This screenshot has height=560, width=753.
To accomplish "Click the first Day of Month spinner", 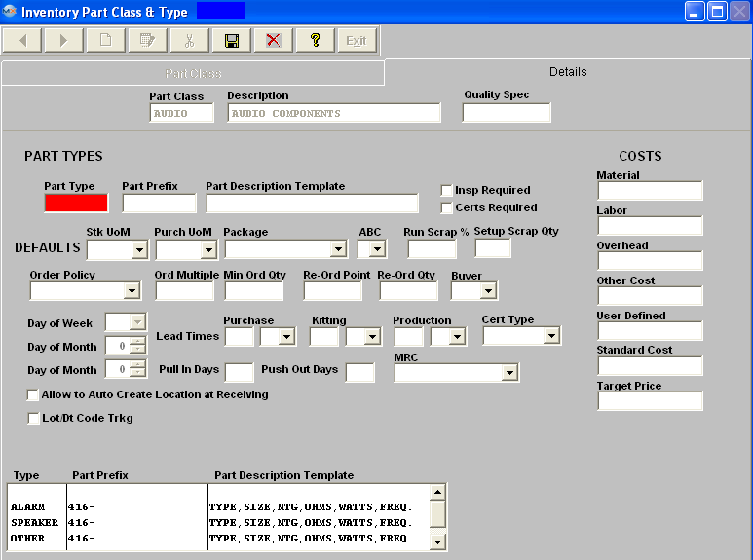I will click(126, 346).
